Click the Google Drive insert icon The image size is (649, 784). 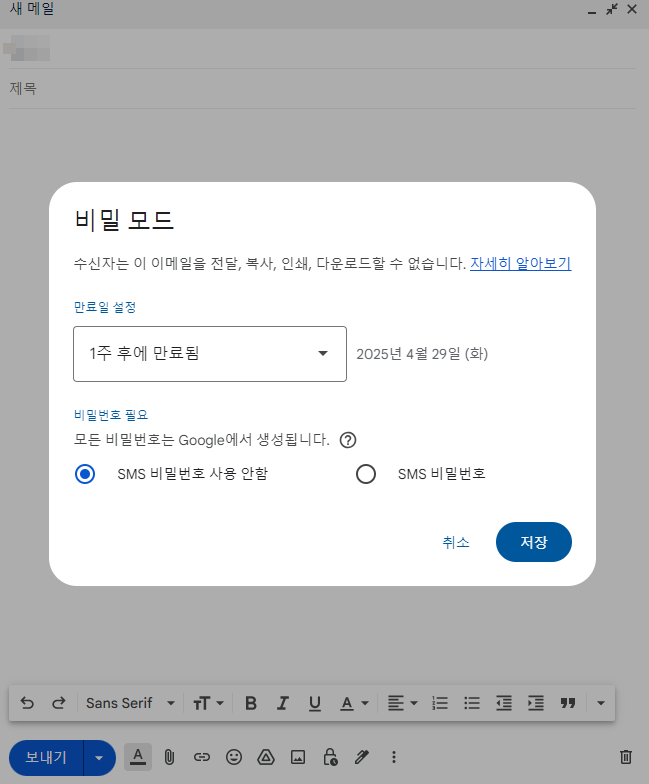266,757
